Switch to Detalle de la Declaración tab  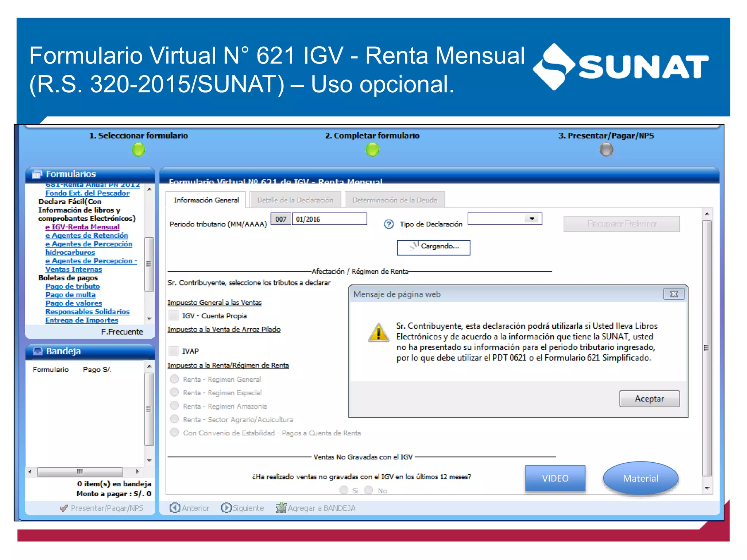(x=295, y=200)
